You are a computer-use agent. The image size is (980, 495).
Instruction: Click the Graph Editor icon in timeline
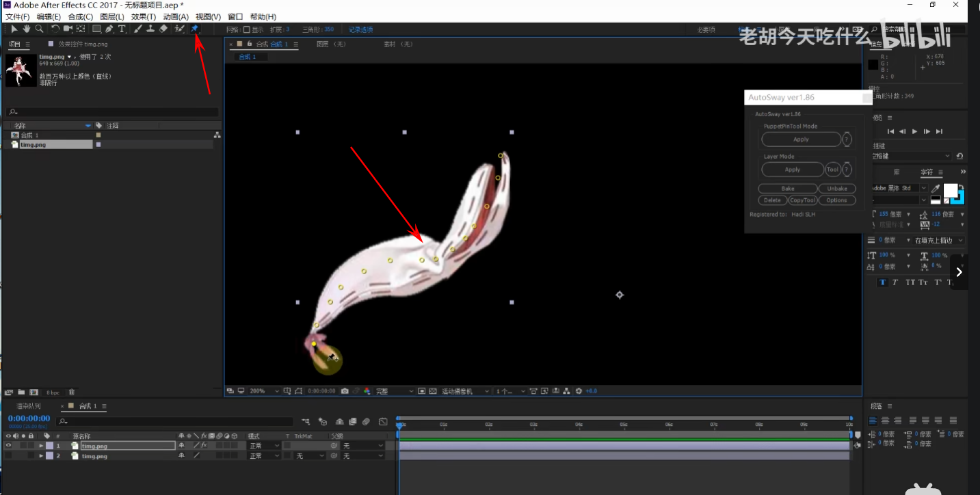coord(384,422)
